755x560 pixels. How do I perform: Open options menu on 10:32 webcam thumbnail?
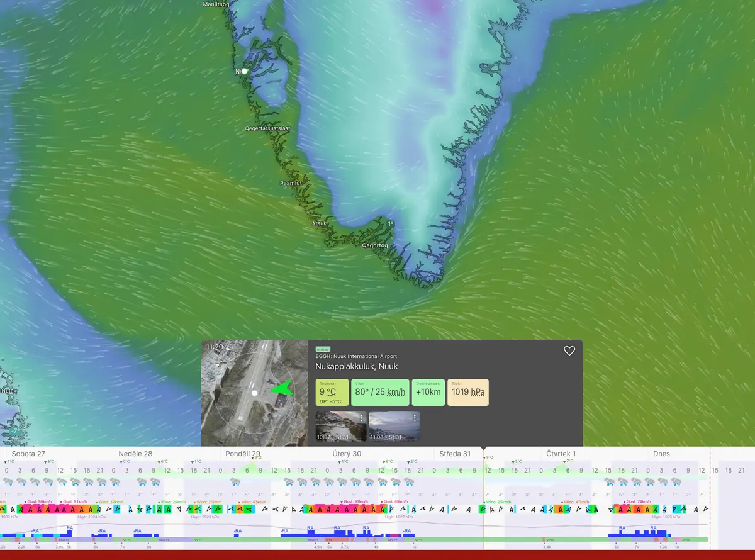tap(361, 418)
